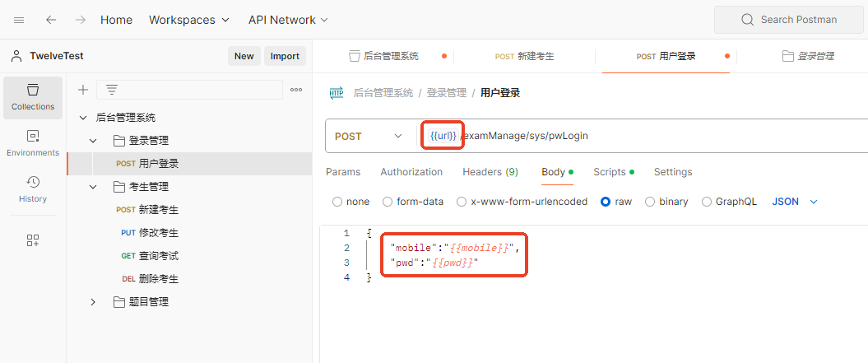The width and height of the screenshot is (868, 363).
Task: Click the filter icon in collections search
Action: click(112, 90)
